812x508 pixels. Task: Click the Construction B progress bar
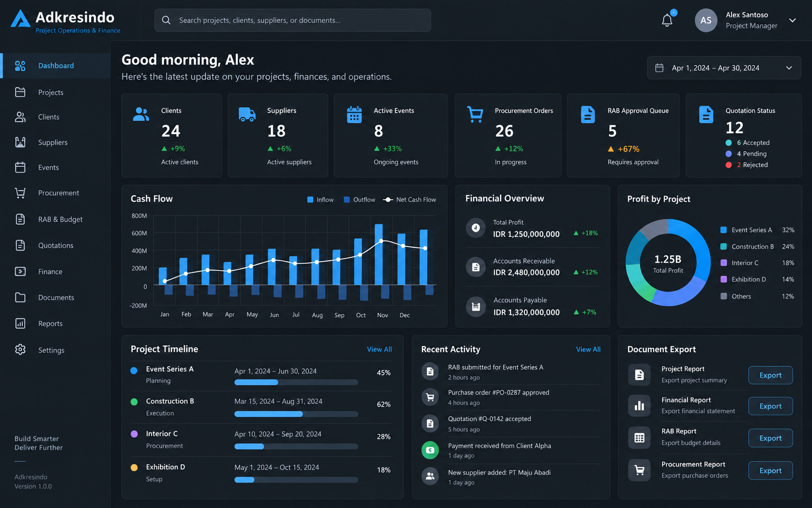pyautogui.click(x=296, y=414)
